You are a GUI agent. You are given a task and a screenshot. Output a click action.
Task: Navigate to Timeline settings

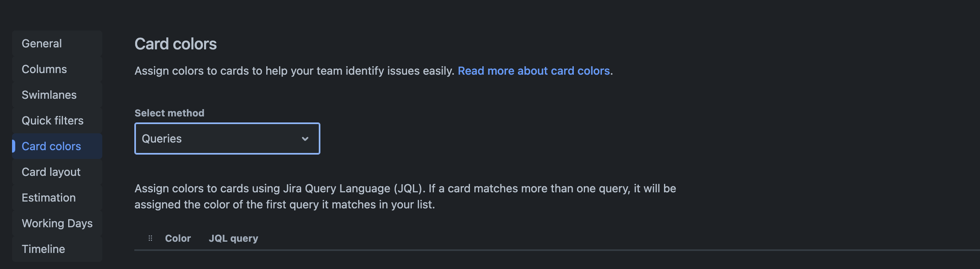[x=43, y=249]
